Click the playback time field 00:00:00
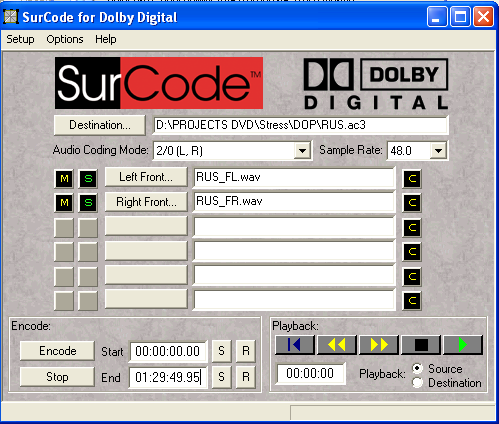 click(x=310, y=373)
